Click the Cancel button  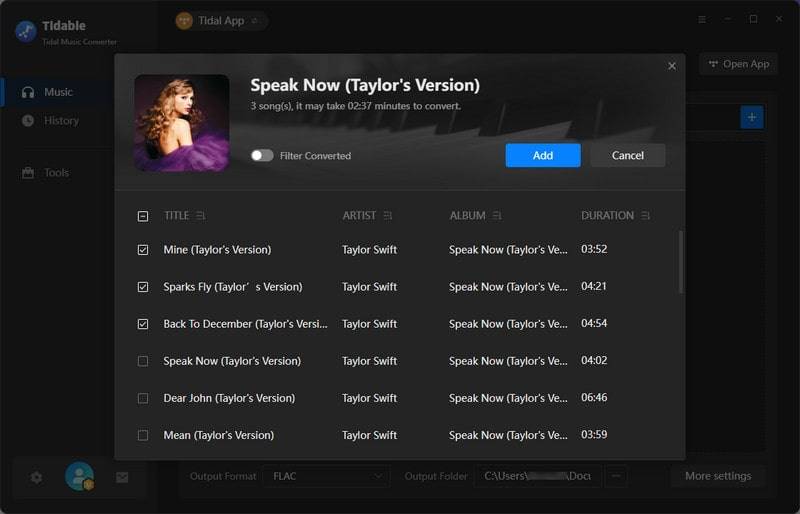(628, 155)
